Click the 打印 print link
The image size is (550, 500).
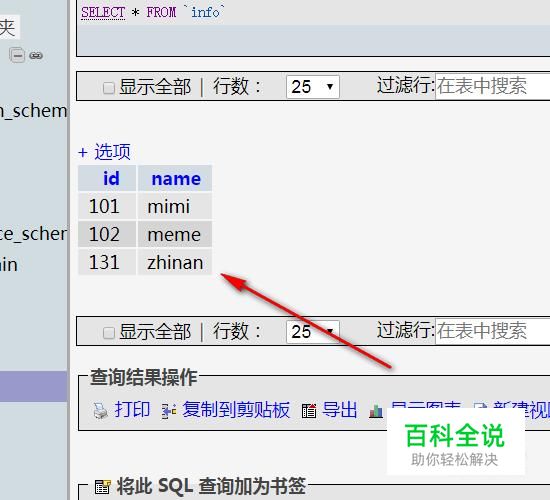point(132,410)
